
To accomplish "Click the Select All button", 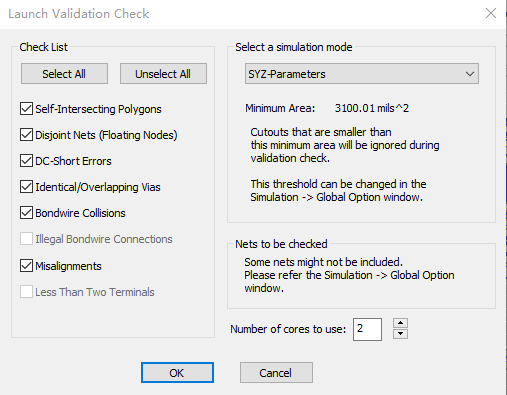I will (64, 74).
